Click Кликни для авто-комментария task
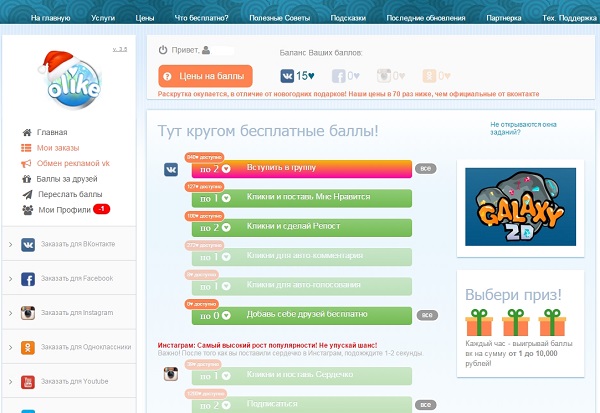 click(302, 257)
